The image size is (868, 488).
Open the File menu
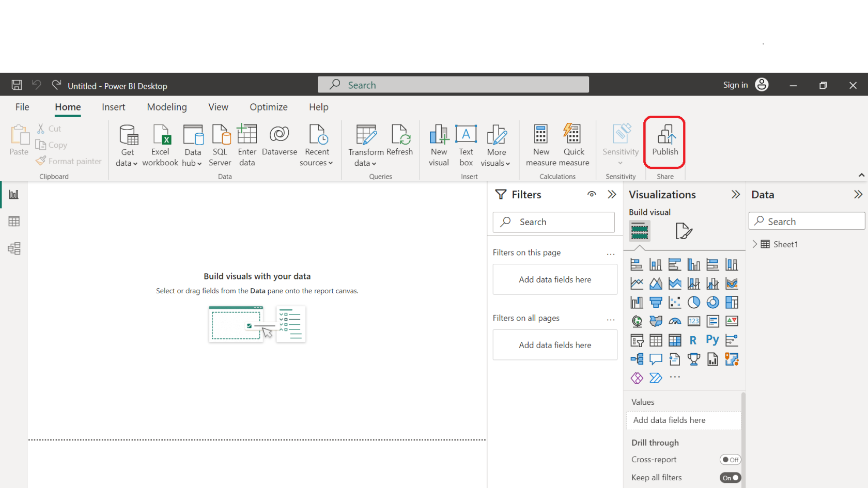(x=22, y=107)
